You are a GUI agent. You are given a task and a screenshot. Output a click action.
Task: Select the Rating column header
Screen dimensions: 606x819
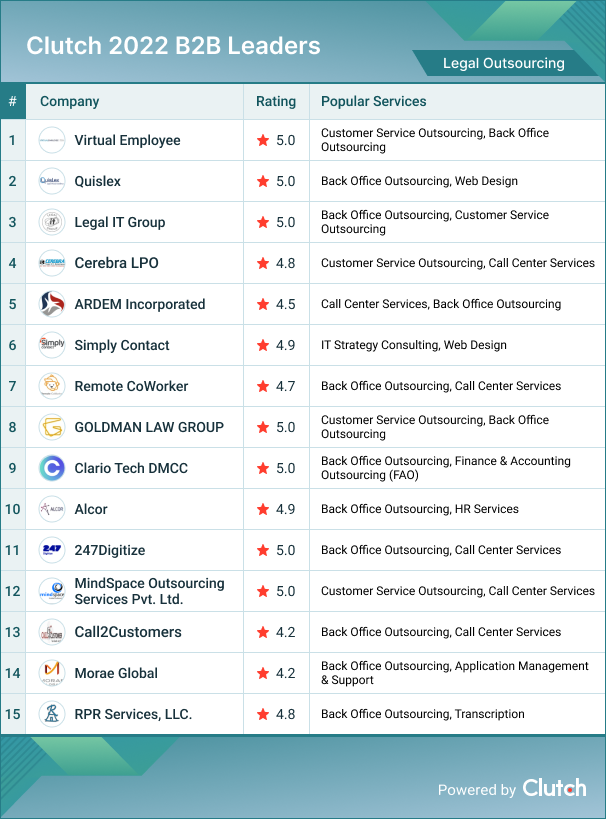pos(276,101)
